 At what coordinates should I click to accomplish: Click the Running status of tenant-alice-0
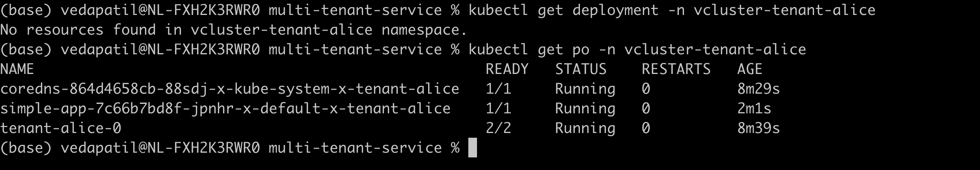[585, 128]
